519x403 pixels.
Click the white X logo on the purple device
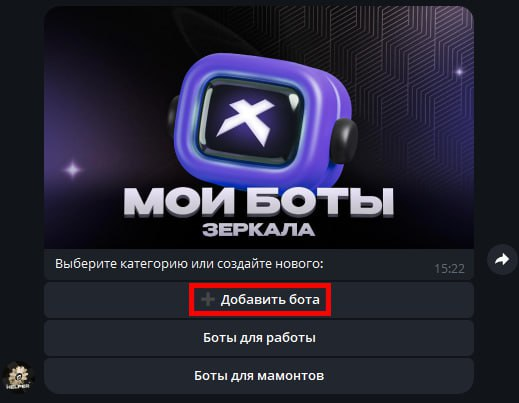click(246, 119)
